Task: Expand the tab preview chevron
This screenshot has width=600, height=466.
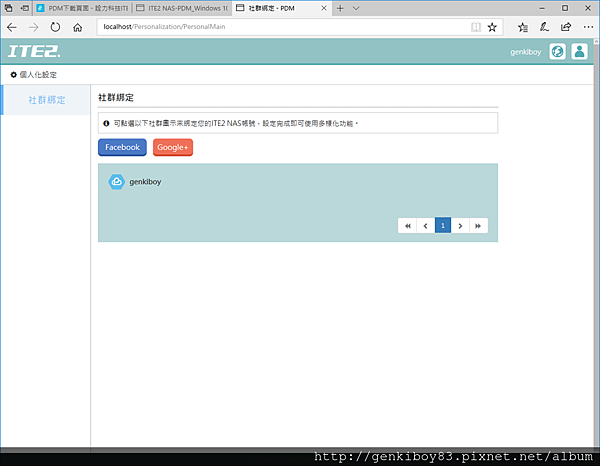Action: (x=356, y=8)
